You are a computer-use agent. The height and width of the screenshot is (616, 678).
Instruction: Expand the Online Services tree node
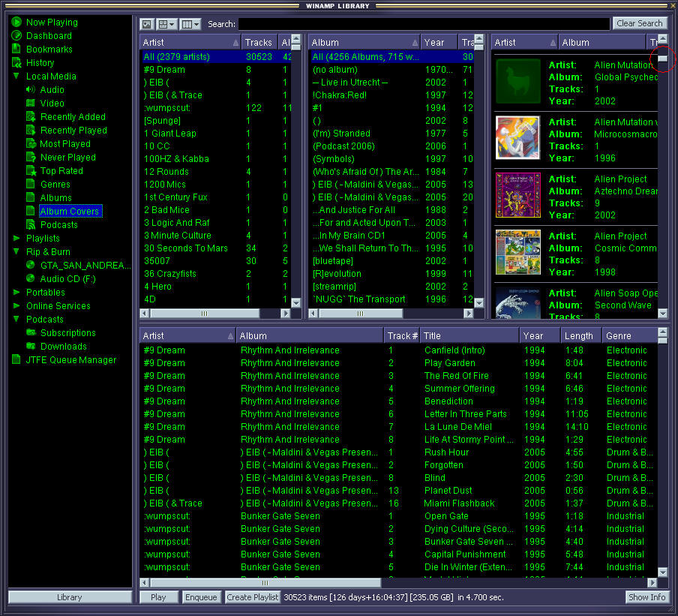16,305
